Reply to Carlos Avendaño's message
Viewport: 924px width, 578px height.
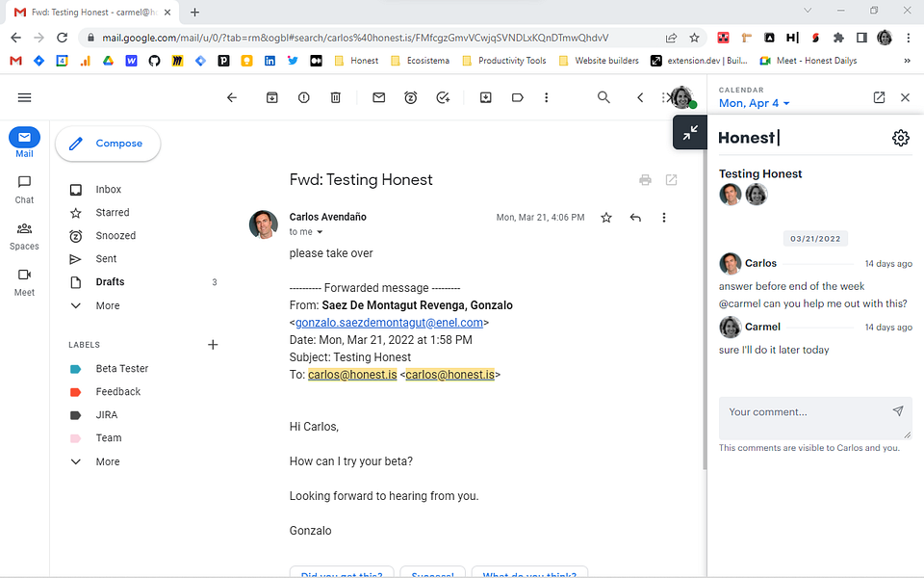(635, 218)
